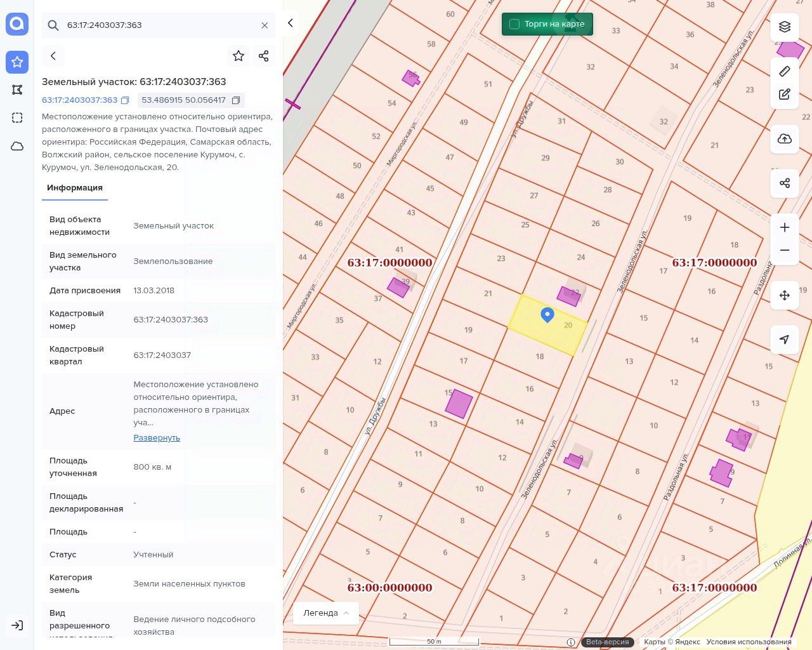This screenshot has height=650, width=812.
Task: Click the info icon near Beta-версия
Action: [571, 642]
